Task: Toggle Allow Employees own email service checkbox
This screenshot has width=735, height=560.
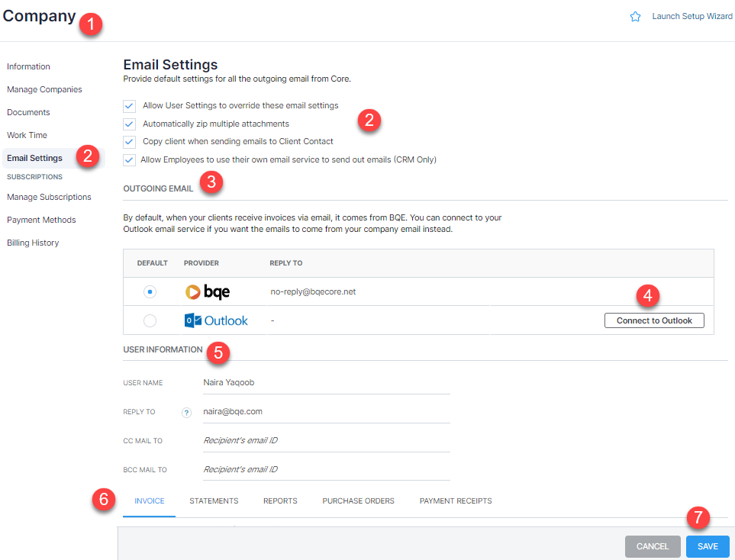Action: [130, 159]
